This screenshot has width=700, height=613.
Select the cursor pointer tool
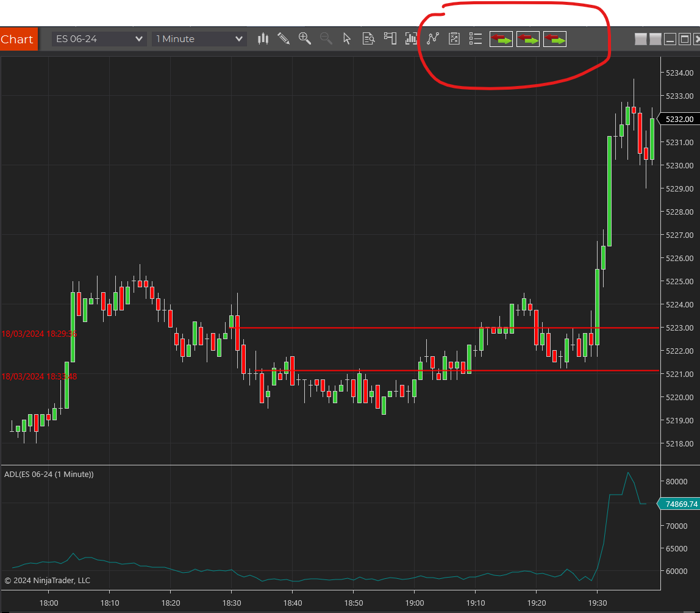click(347, 39)
